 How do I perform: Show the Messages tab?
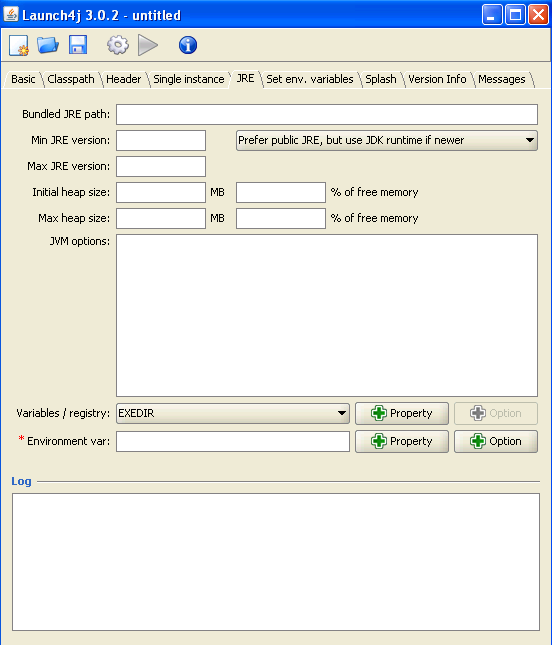[x=502, y=79]
